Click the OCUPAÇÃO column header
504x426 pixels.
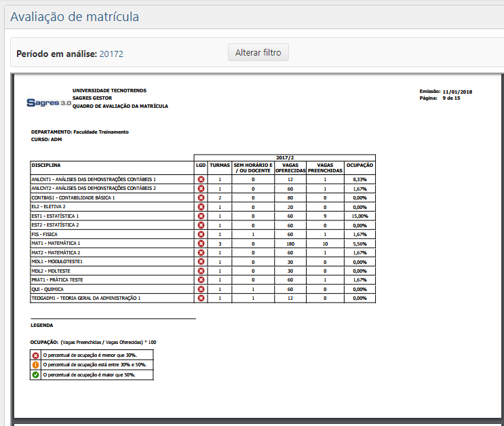coord(360,165)
